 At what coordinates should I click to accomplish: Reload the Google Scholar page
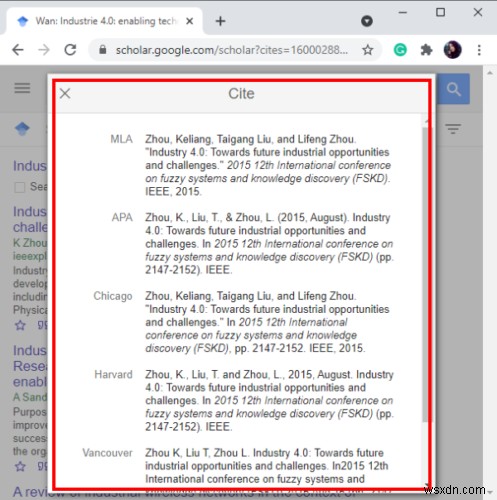70,50
